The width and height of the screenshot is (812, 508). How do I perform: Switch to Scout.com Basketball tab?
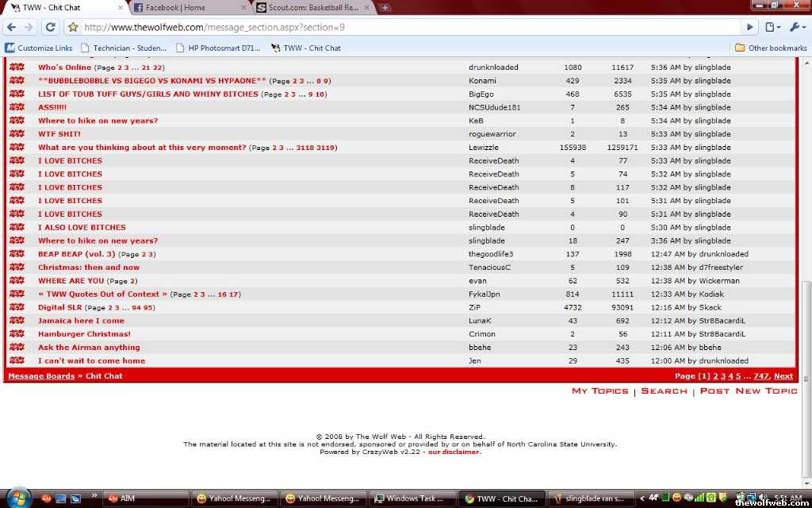click(x=313, y=8)
